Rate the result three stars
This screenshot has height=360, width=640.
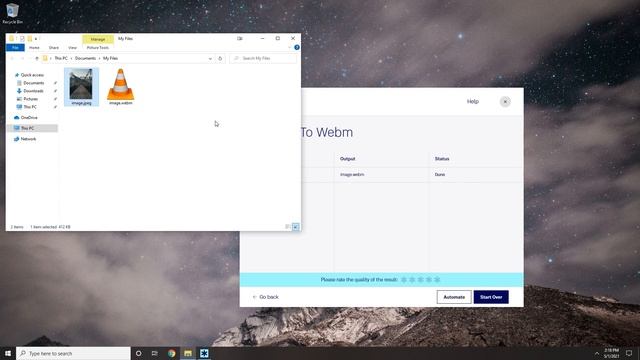point(420,280)
